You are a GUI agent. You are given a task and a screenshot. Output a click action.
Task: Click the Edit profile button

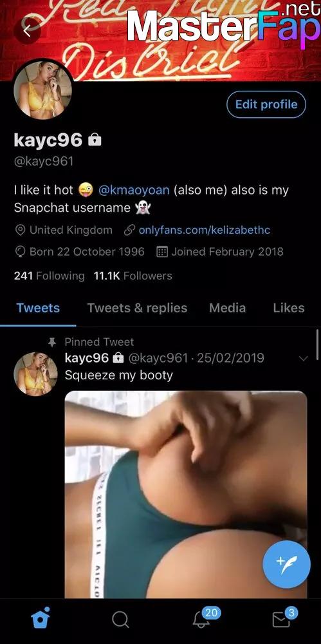266,104
